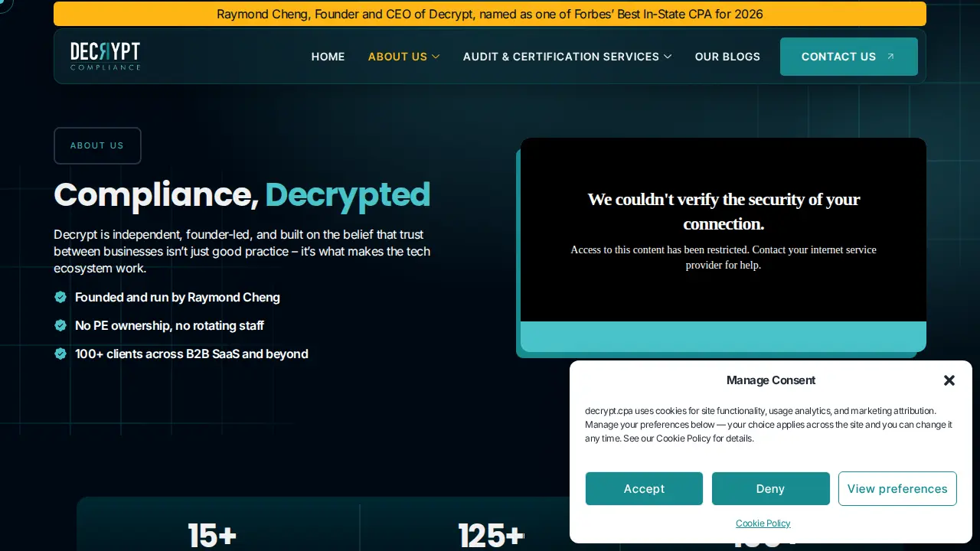This screenshot has width=980, height=551.
Task: Click the 'Decrypt is independent, founder-led' paragraph
Action: (242, 251)
